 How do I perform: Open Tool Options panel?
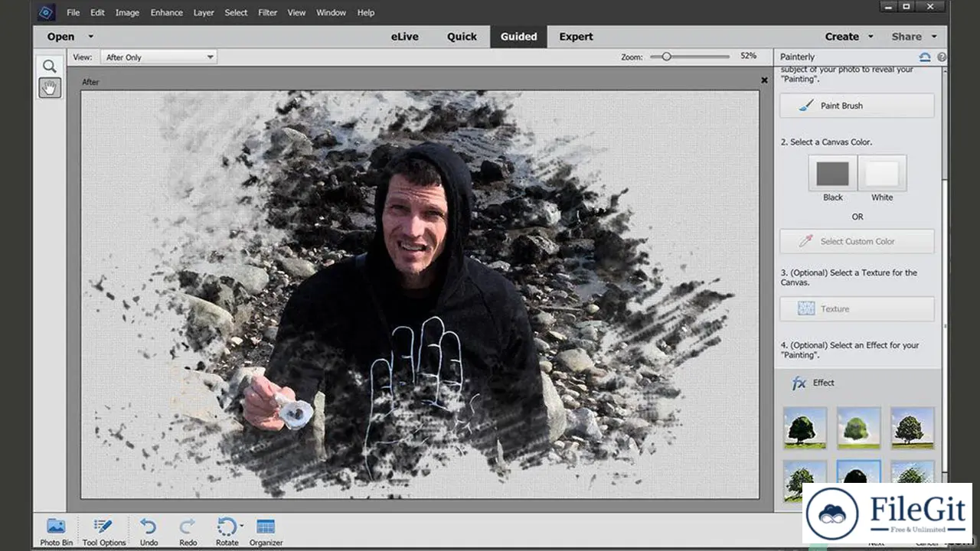(103, 532)
